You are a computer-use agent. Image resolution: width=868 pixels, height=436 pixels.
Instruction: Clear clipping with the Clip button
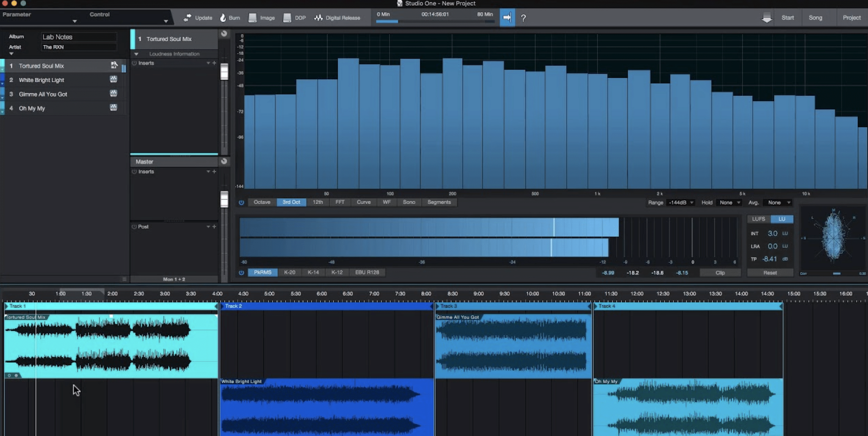(720, 272)
